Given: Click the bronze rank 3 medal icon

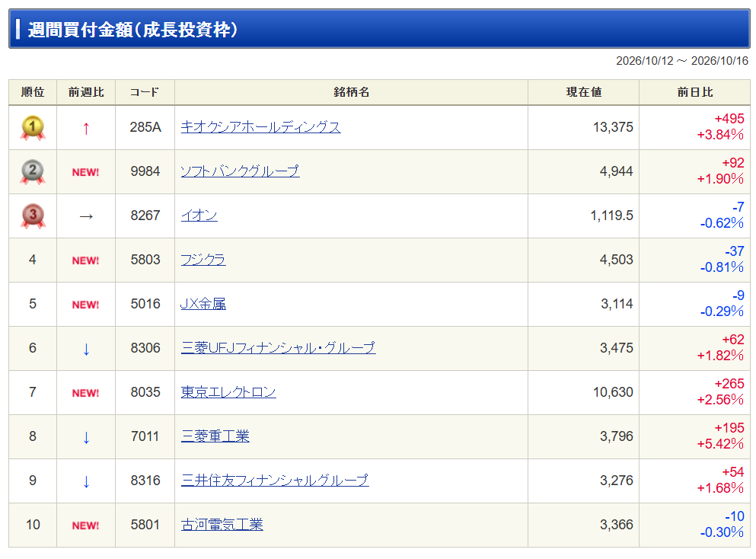Looking at the screenshot, I should (x=33, y=216).
